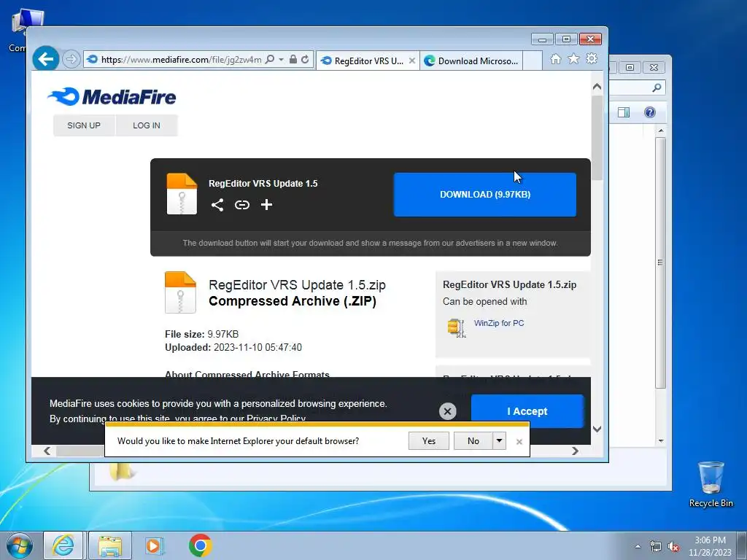Click the network icon in the system tray
This screenshot has width=747, height=560.
(656, 547)
